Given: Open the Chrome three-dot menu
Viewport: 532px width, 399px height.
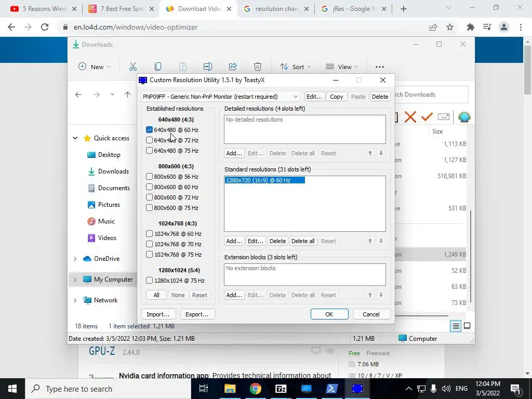Looking at the screenshot, I should point(521,27).
